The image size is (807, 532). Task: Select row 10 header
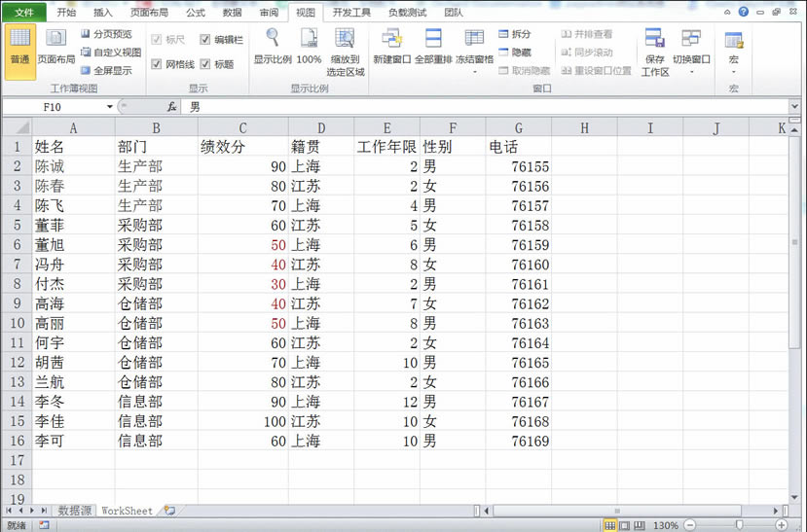(17, 323)
